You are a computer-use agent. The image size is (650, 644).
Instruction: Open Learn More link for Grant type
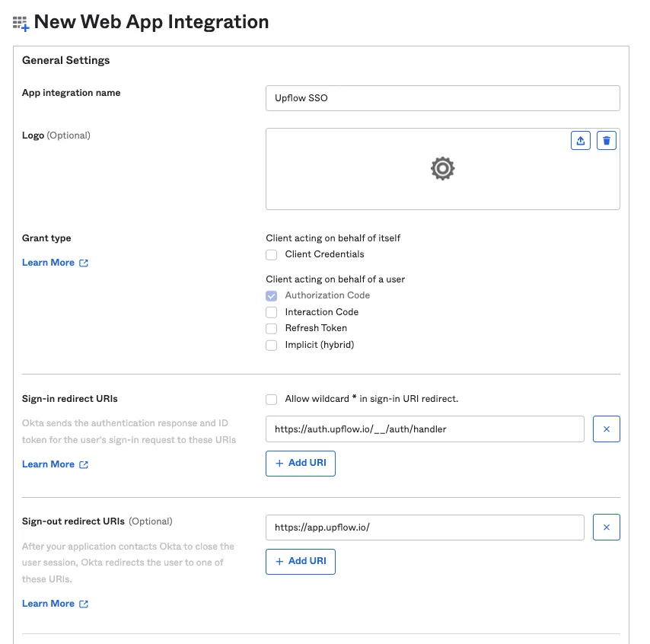[x=48, y=263]
